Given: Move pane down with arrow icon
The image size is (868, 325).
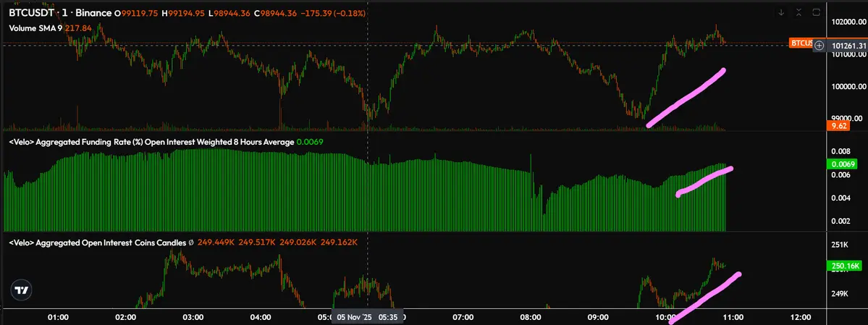Looking at the screenshot, I should click(780, 12).
